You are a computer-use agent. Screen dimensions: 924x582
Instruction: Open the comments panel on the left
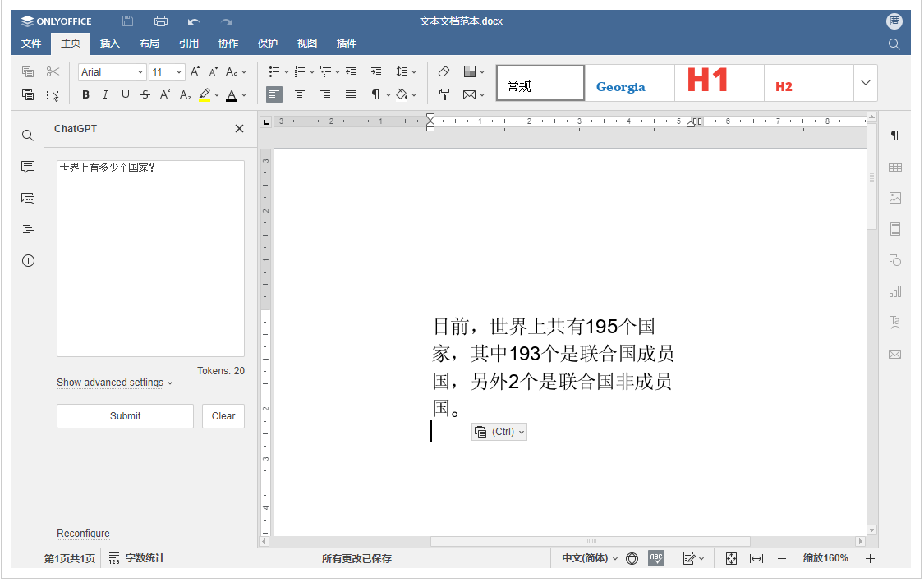coord(27,167)
